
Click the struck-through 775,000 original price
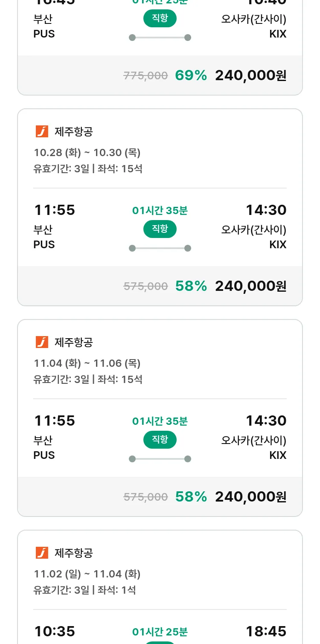[x=145, y=76]
